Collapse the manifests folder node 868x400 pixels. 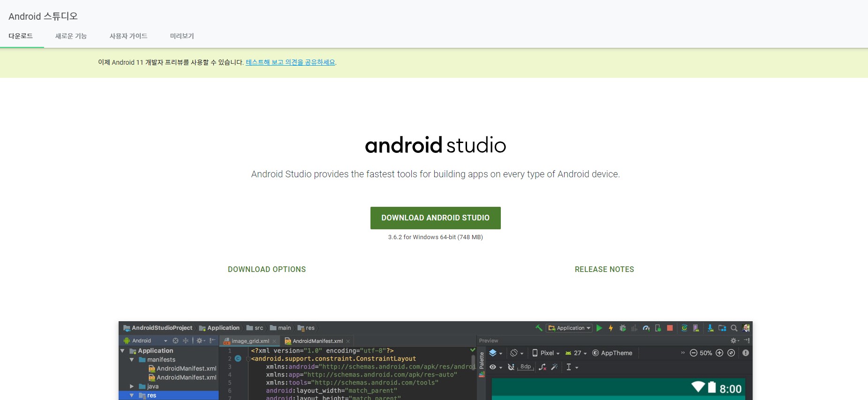click(x=132, y=360)
